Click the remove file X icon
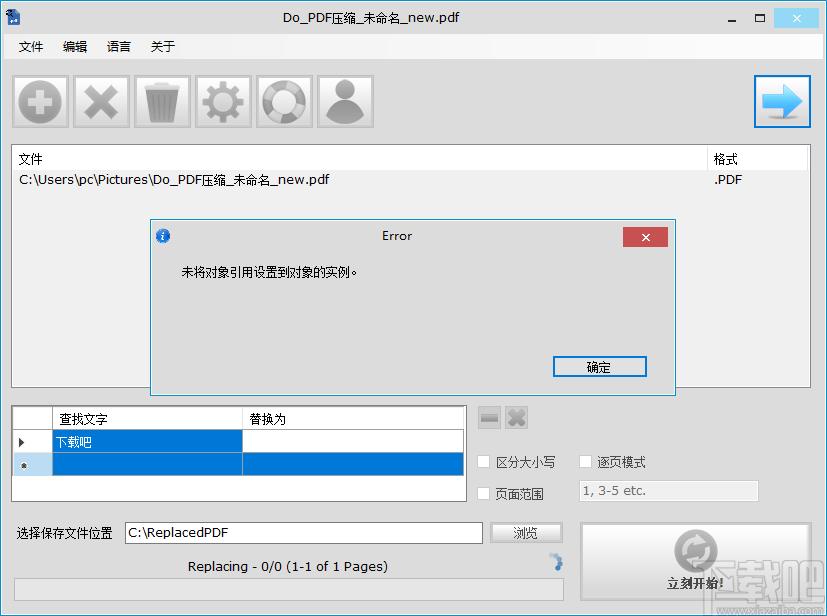This screenshot has height=616, width=827. pos(101,101)
